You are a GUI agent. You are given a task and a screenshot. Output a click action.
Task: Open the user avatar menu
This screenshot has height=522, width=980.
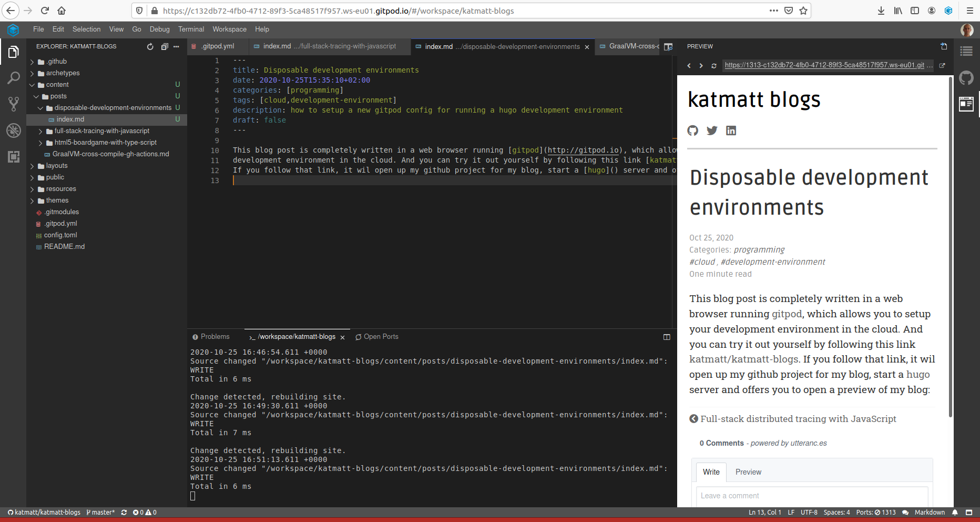pyautogui.click(x=967, y=30)
